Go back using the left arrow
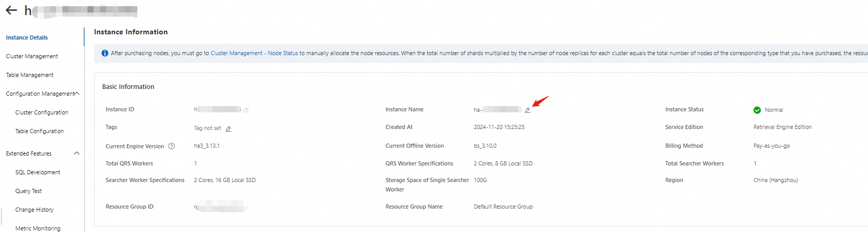868x232 pixels. [11, 10]
